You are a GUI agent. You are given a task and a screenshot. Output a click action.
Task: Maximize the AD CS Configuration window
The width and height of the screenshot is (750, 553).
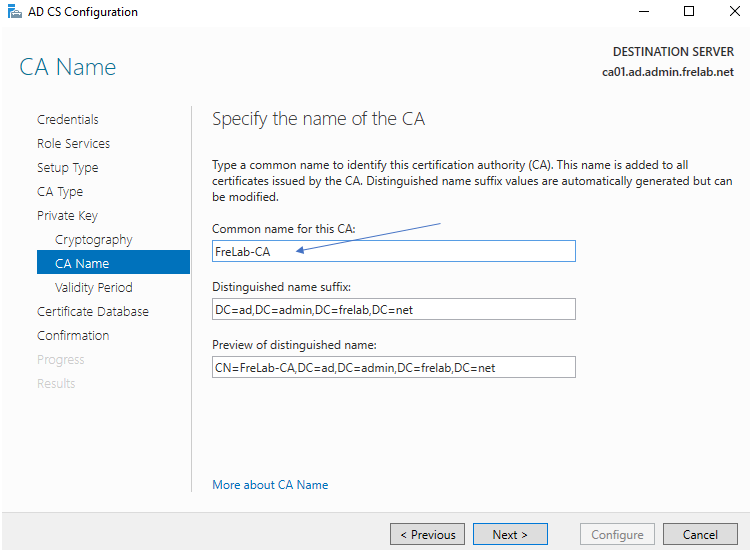pyautogui.click(x=689, y=12)
